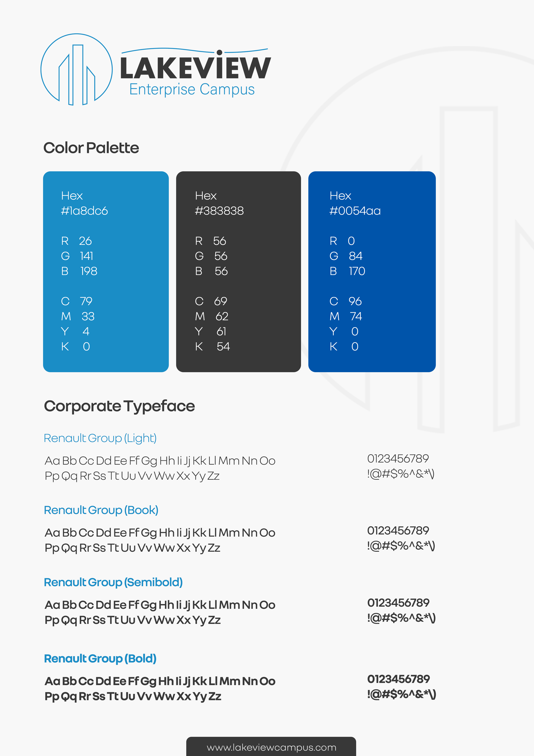Click the circular building logo icon
The image size is (534, 756).
(x=76, y=70)
